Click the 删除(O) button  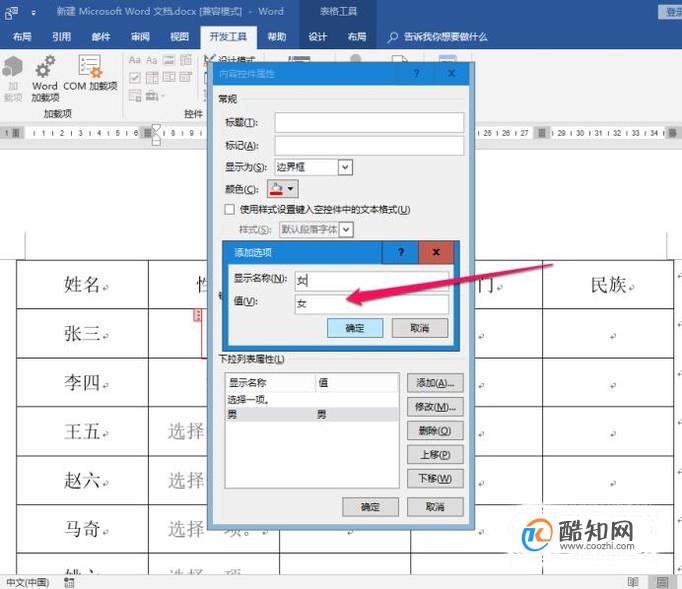[x=435, y=431]
